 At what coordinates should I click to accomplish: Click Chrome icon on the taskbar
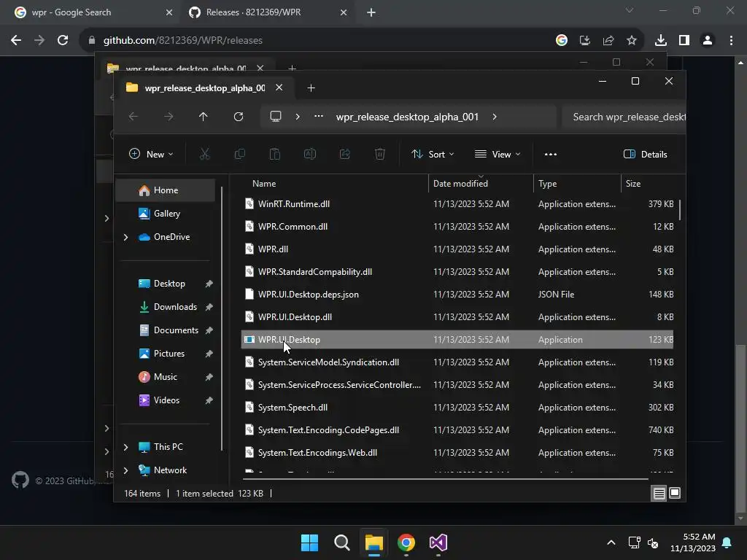(x=406, y=542)
